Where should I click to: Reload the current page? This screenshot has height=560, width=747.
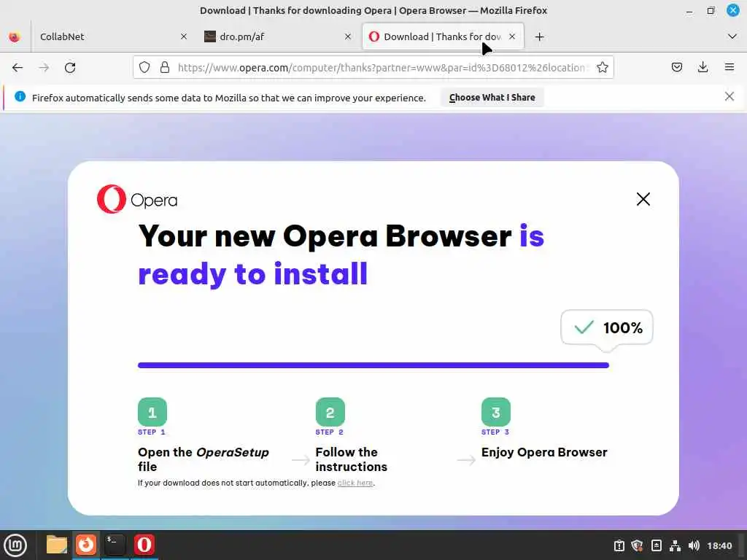pyautogui.click(x=70, y=68)
